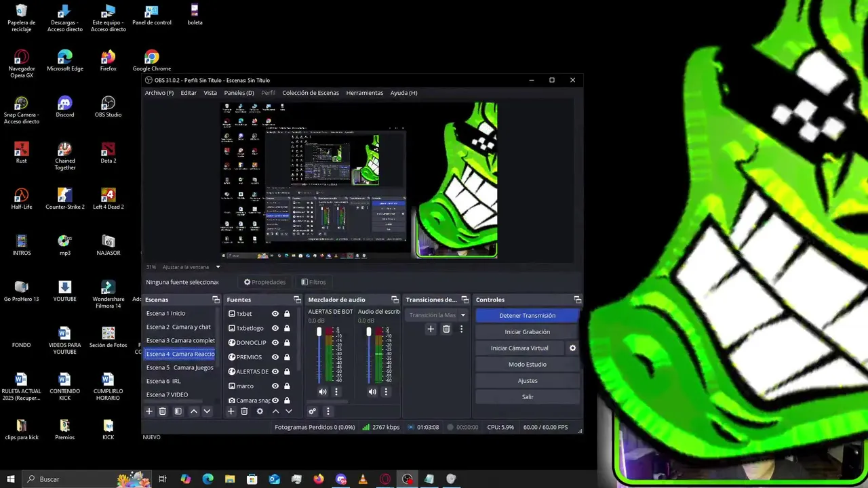Click the Windows taskbar search box
Viewport: 868px width, 488px height.
87,479
